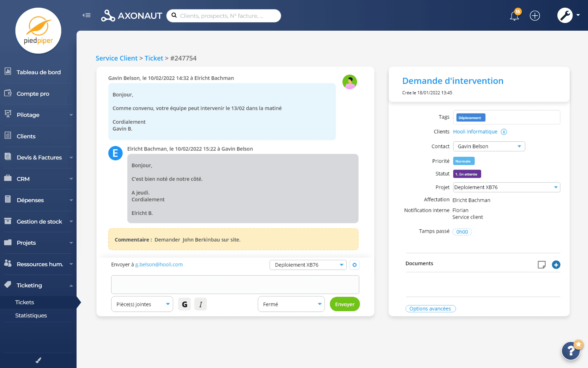Screen dimensions: 588x368
Task: Click the green Envoyer button
Action: [345, 304]
